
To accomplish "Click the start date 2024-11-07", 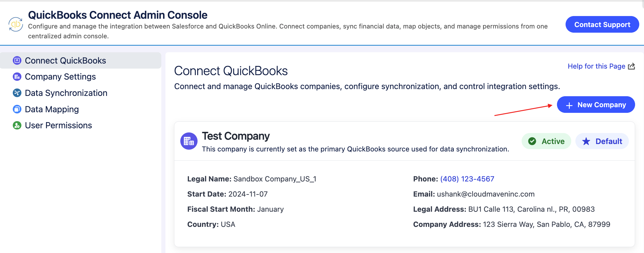I will click(x=248, y=194).
